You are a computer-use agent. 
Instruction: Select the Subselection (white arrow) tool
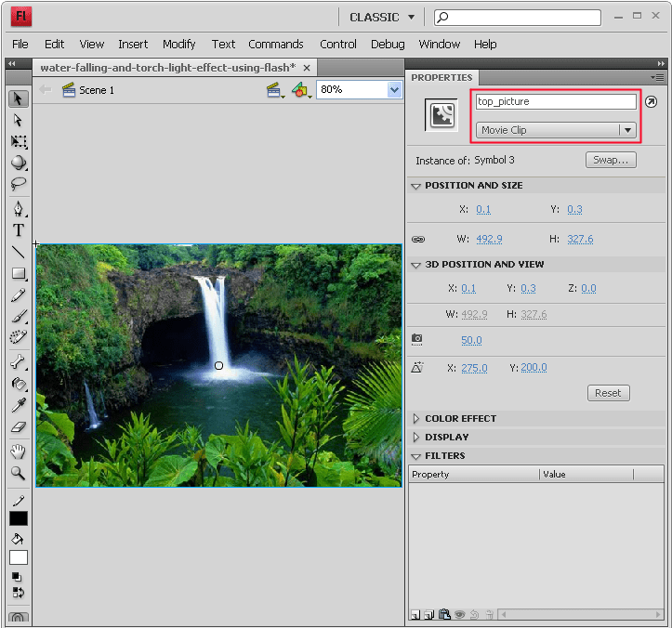pos(18,121)
